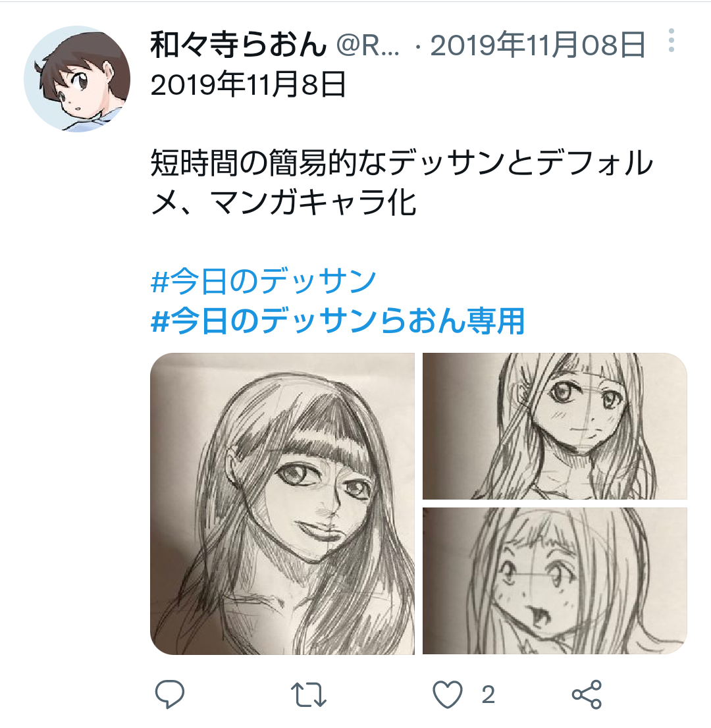This screenshot has height=728, width=711.
Task: Select the tweet text about 短時間の簡易的なデッサン
Action: pos(402,183)
